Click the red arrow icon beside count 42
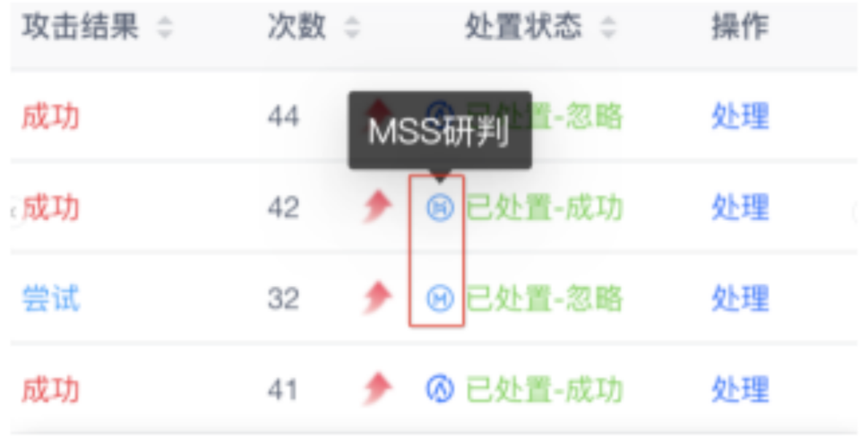Screen dimensions: 868x437 (x=378, y=206)
